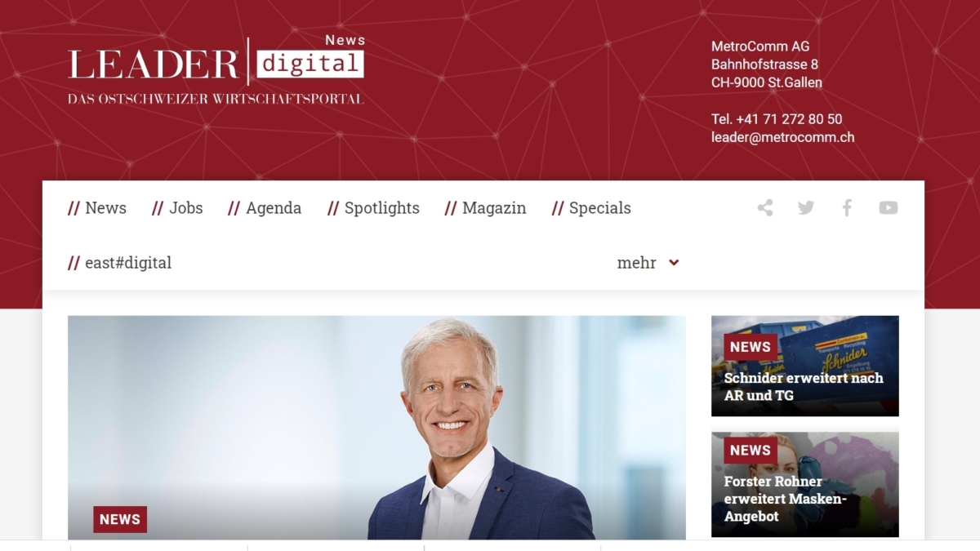Click the leader@metrocomm.ch email link
Image resolution: width=980 pixels, height=551 pixels.
[x=782, y=137]
